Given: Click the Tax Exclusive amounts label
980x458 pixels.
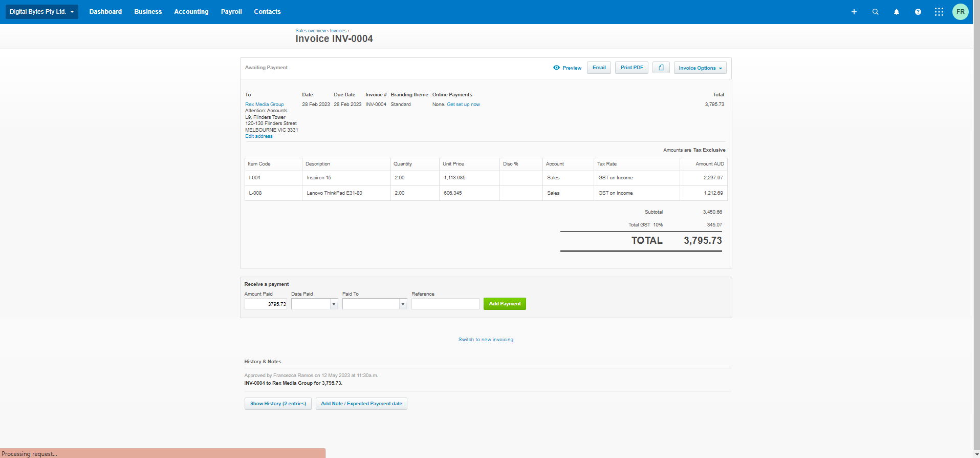Looking at the screenshot, I should tap(709, 150).
